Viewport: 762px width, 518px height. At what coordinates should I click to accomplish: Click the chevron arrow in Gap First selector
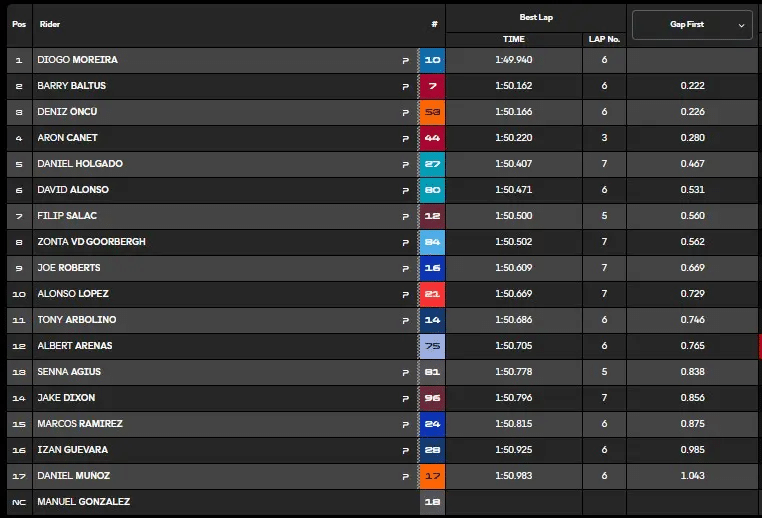pos(741,25)
